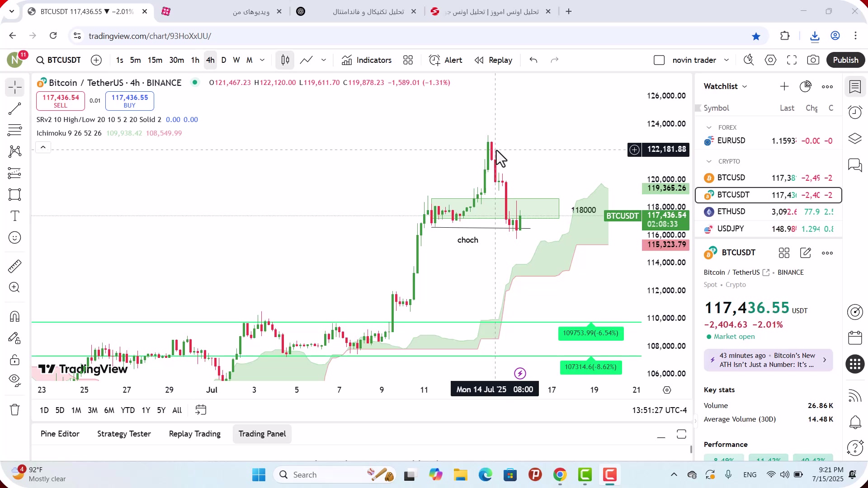Viewport: 868px width, 488px height.
Task: Start bar Replay mode
Action: coord(494,60)
